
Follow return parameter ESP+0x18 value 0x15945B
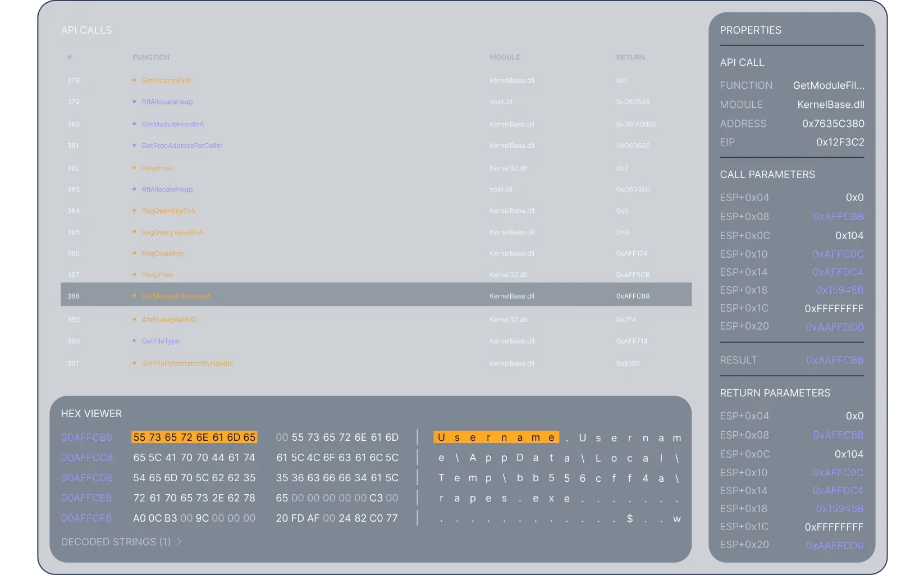coord(840,508)
